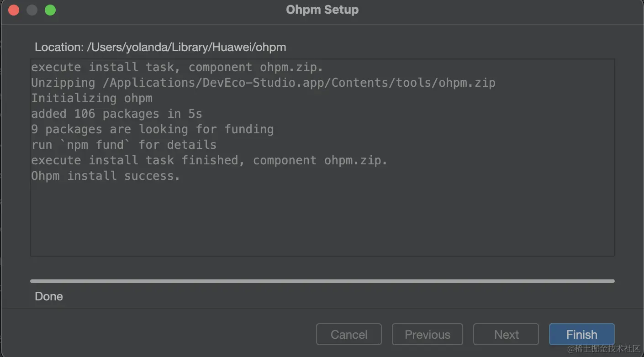
Task: Click the 'run `npm fund` for details' line
Action: [124, 145]
